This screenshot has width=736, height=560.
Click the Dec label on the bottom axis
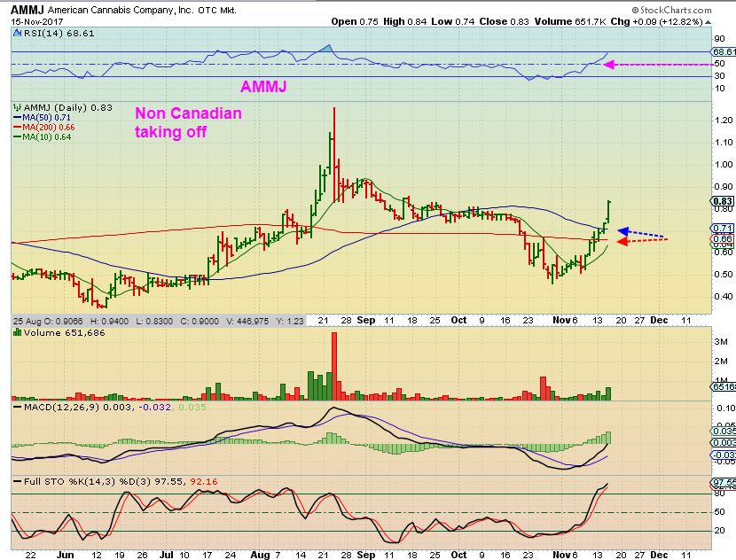click(659, 555)
